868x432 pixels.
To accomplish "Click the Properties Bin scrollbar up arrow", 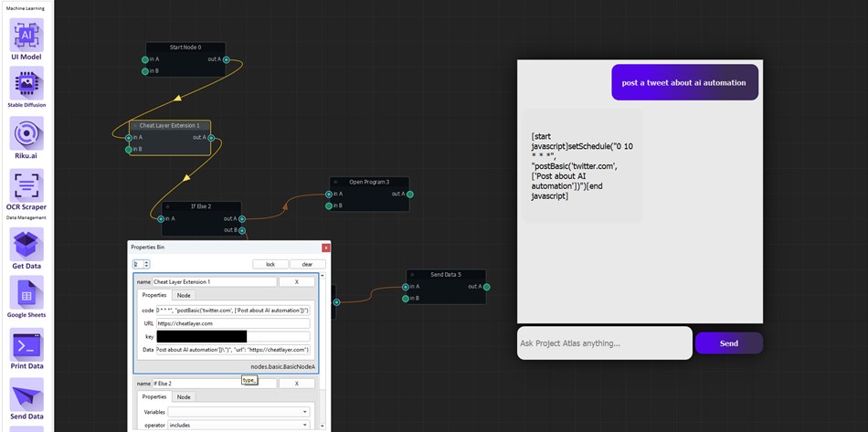I will click(x=323, y=276).
